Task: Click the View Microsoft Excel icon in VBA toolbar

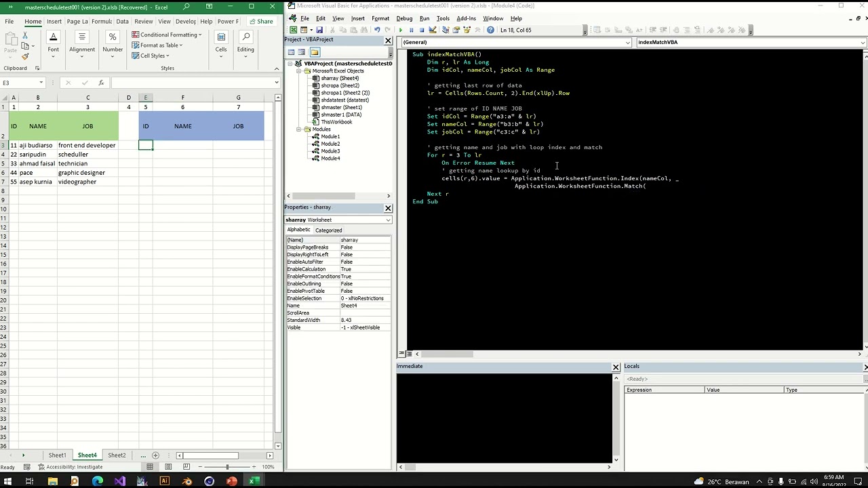Action: pos(293,30)
